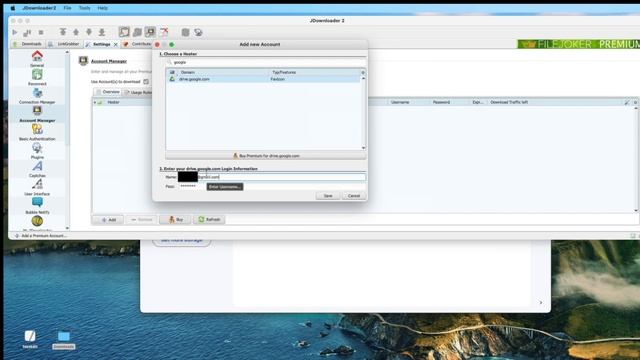Image resolution: width=640 pixels, height=360 pixels.
Task: Sort accounts by Hoster column
Action: (x=113, y=102)
